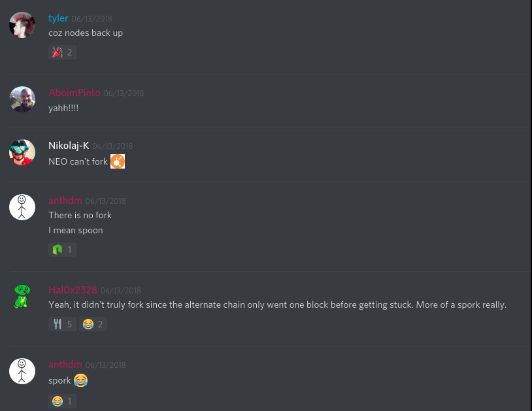Screen dimensions: 532x411
Task: Open Nikolaj-K's avatar with goggles
Action: point(22,152)
